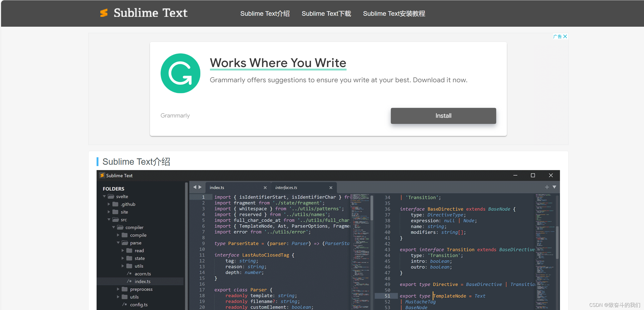Click 'export class Parser {' code line
Viewport: 644px width, 310px height.
pyautogui.click(x=243, y=290)
